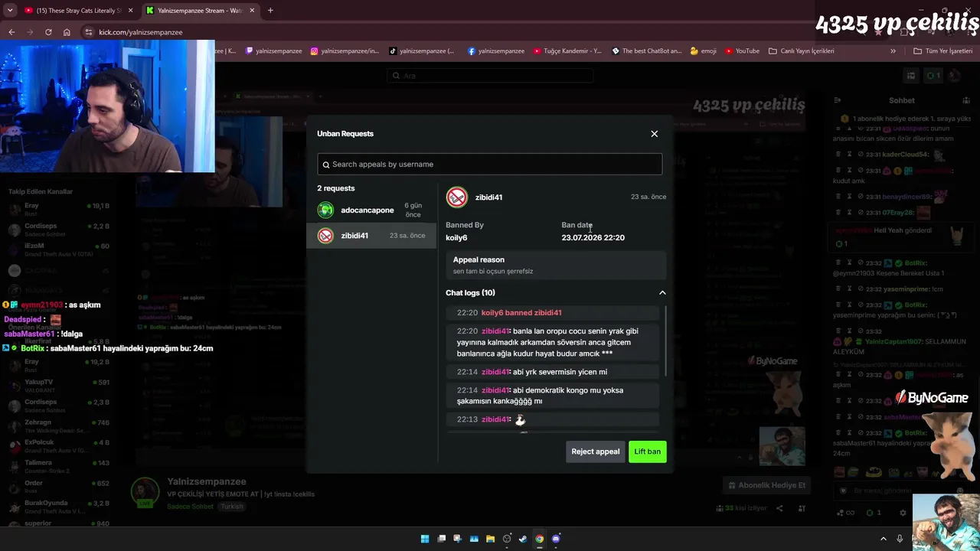This screenshot has height=551, width=980.
Task: Select the zibidi41 request in the list
Action: pos(371,236)
